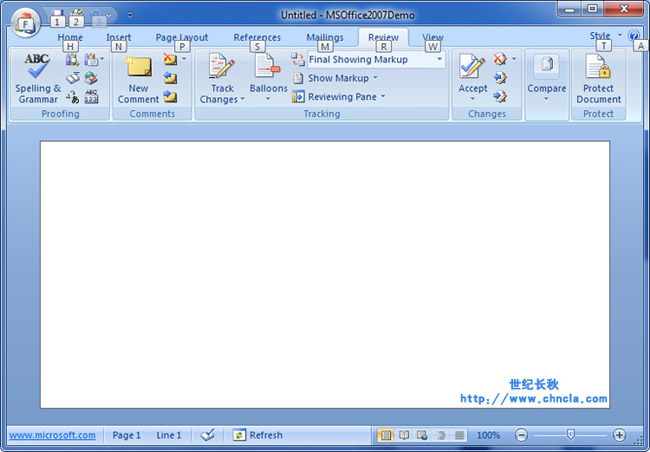Click the round Office button
The image size is (650, 452).
[x=25, y=18]
